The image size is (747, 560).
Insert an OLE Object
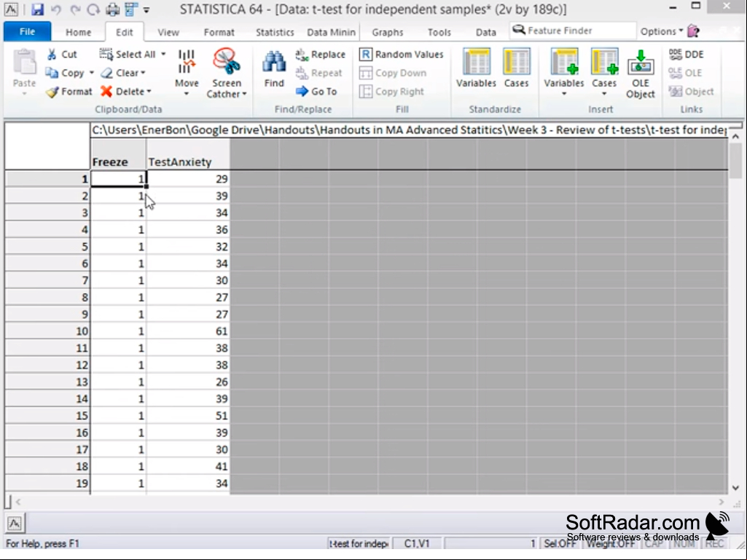tap(641, 73)
